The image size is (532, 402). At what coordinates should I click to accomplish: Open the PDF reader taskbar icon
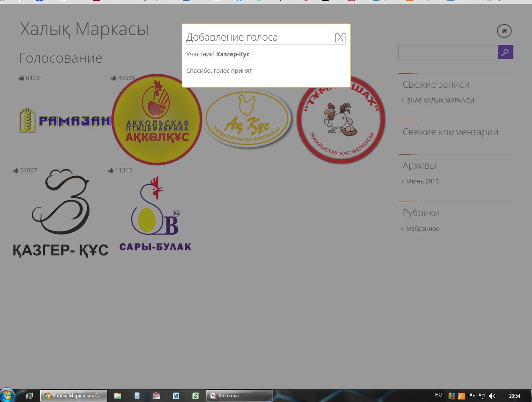pyautogui.click(x=157, y=396)
